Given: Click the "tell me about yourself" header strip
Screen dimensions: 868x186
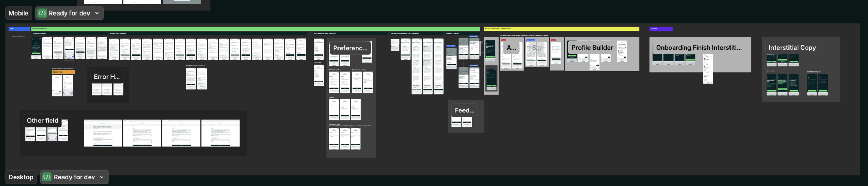Looking at the screenshot, I should pyautogui.click(x=69, y=33).
